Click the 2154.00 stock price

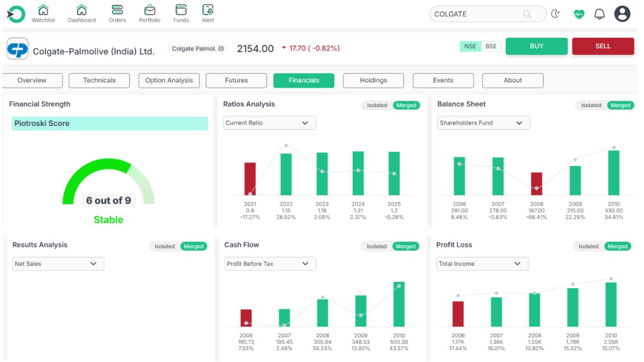pyautogui.click(x=255, y=48)
